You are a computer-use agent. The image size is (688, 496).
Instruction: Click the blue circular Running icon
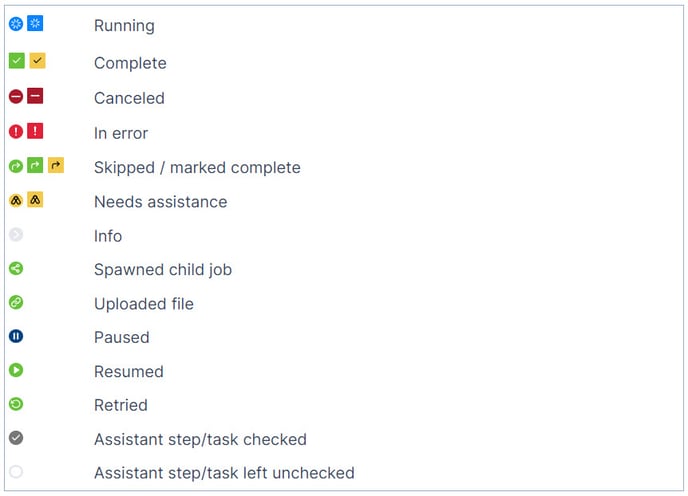pos(16,24)
